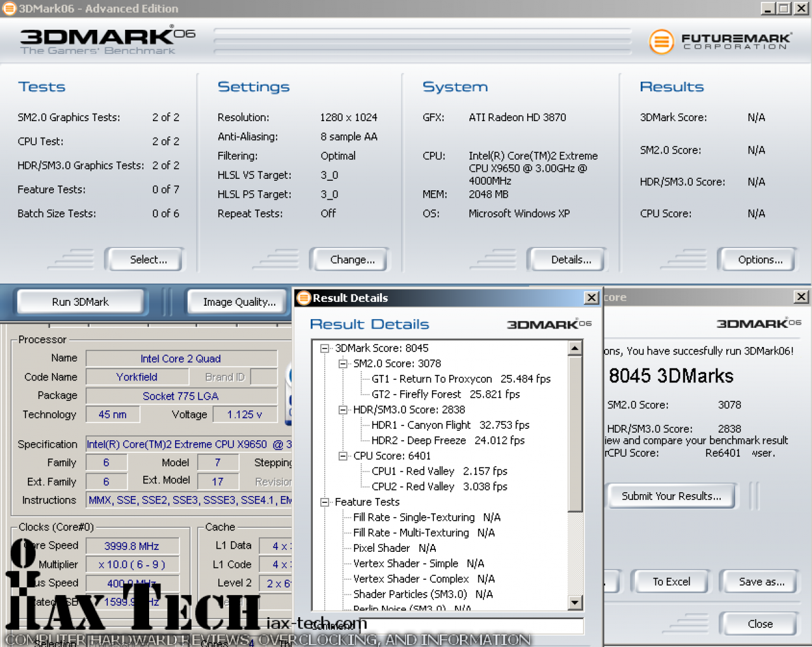Select CPU1 - Red Valley row
812x647 pixels.
439,471
